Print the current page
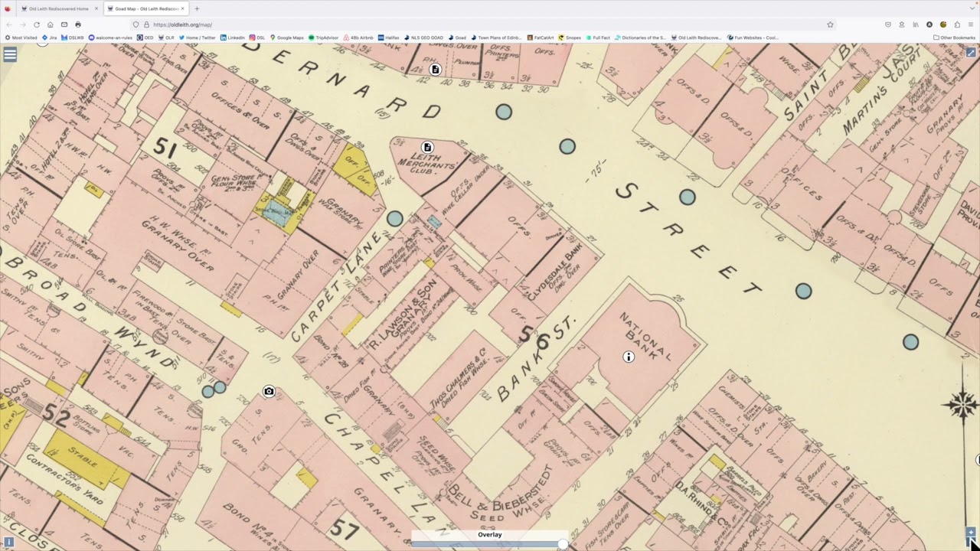Screen dimensions: 980x551 pyautogui.click(x=77, y=24)
